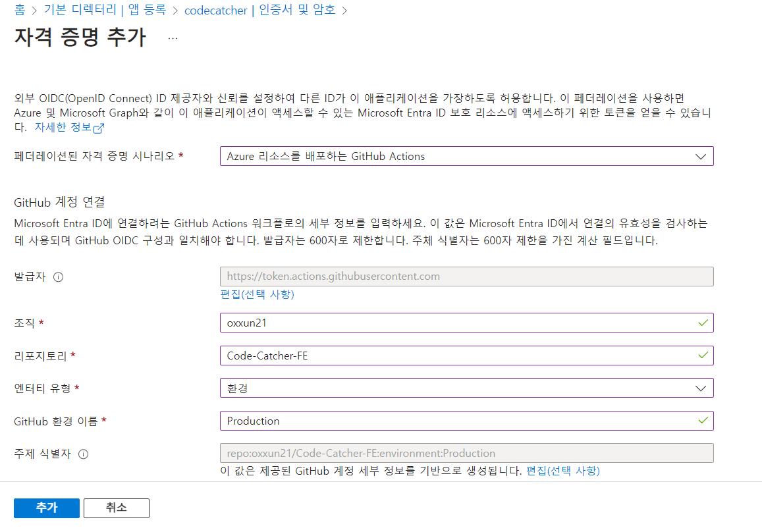
Task: Click the GitHub 환경 이름 label
Action: 56,421
